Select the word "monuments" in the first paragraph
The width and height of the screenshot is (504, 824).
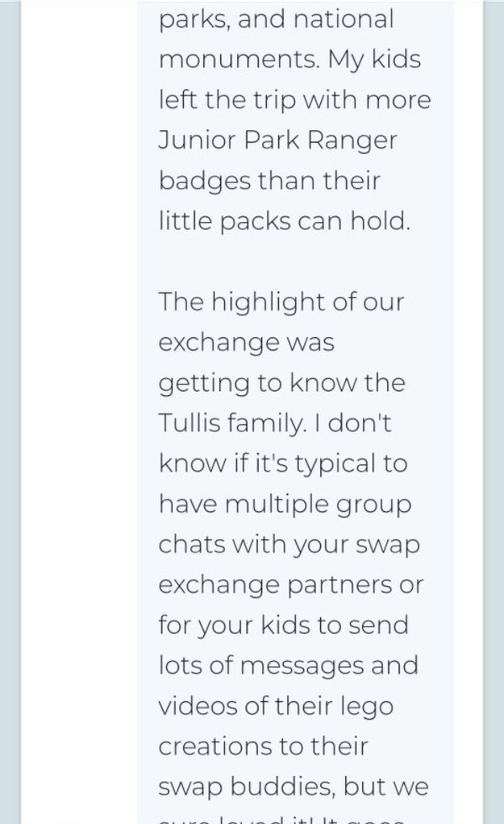(238, 60)
